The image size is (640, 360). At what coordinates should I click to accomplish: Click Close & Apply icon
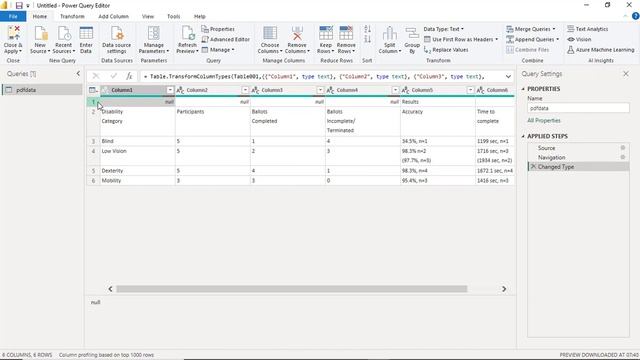pos(13,33)
